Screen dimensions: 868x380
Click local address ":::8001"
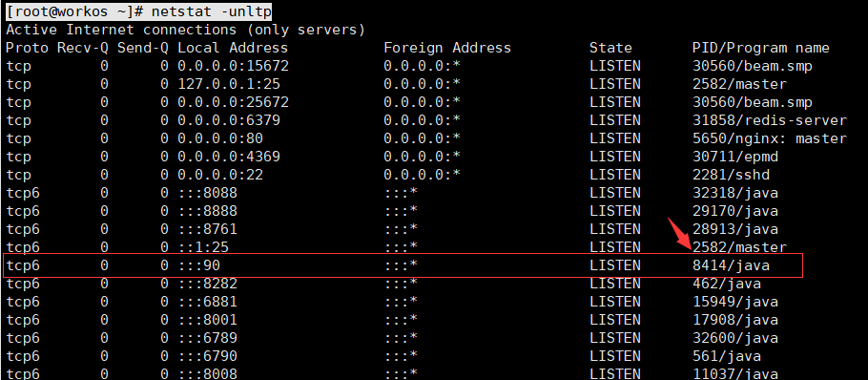point(208,320)
